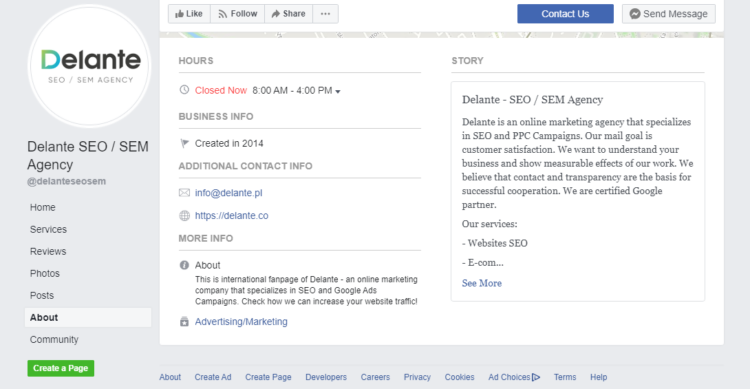Click the flag icon next to Created in 2014

click(x=184, y=143)
